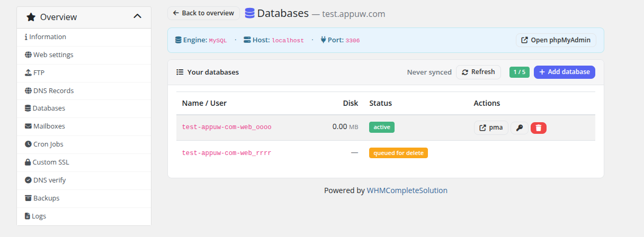
Task: Open Logs in the sidebar
Action: click(84, 216)
